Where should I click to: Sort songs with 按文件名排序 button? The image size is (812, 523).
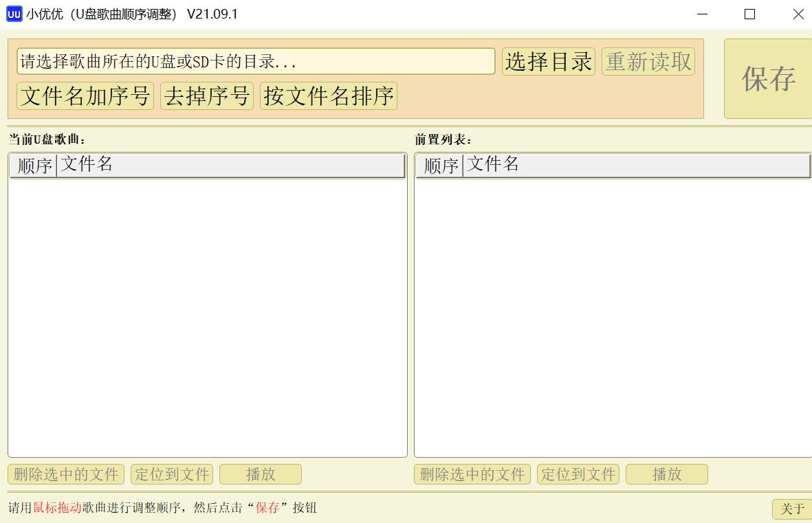329,96
